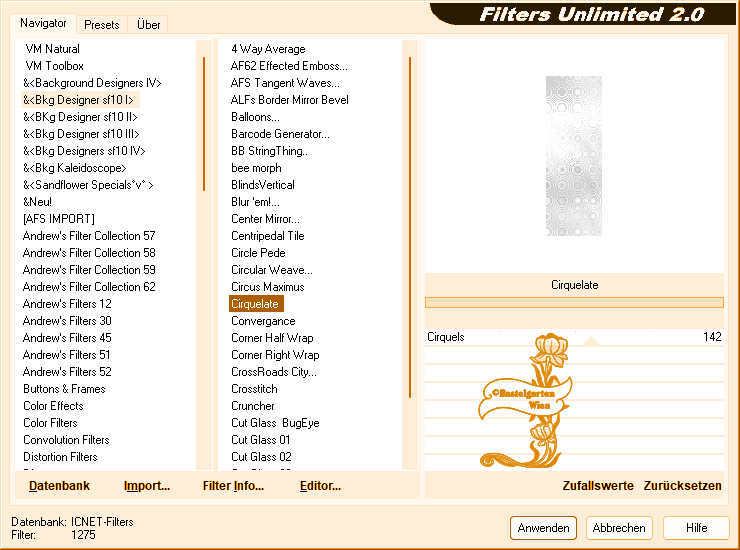Image resolution: width=740 pixels, height=550 pixels.
Task: Select [AFS IMPORT] category
Action: click(x=59, y=219)
